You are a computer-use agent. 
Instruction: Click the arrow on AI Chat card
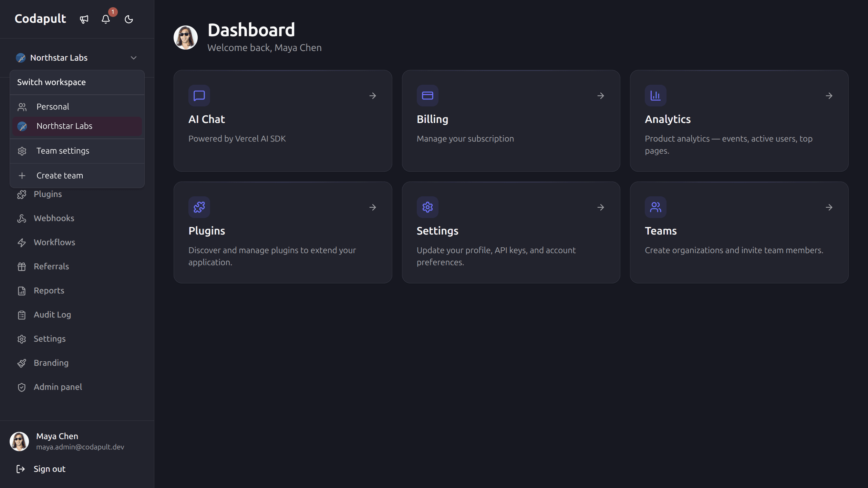point(373,96)
